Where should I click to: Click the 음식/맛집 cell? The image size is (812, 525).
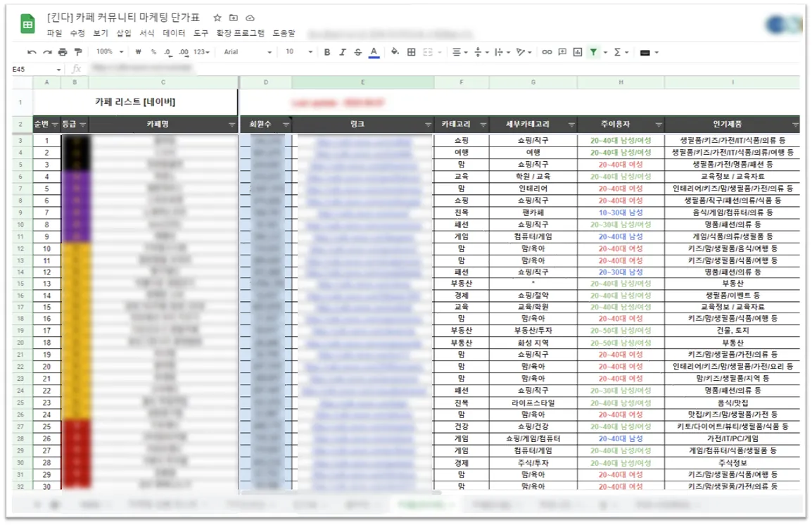[x=732, y=403]
